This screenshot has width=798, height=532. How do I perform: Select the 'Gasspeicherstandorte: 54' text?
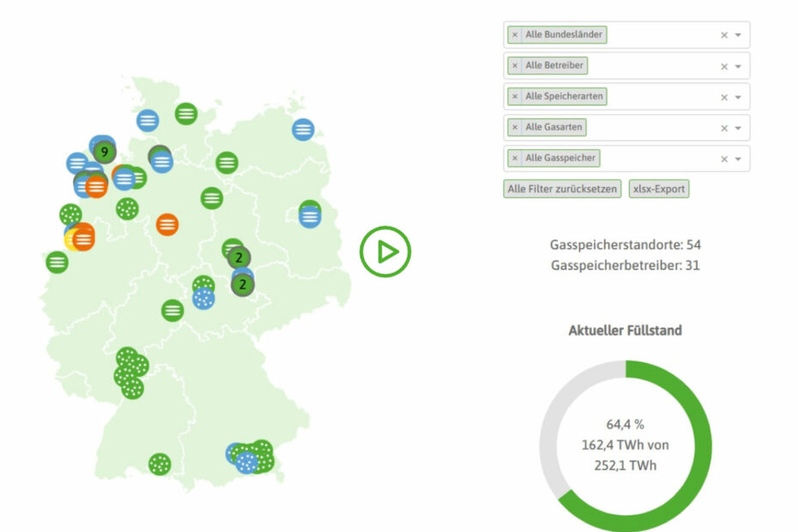click(625, 245)
